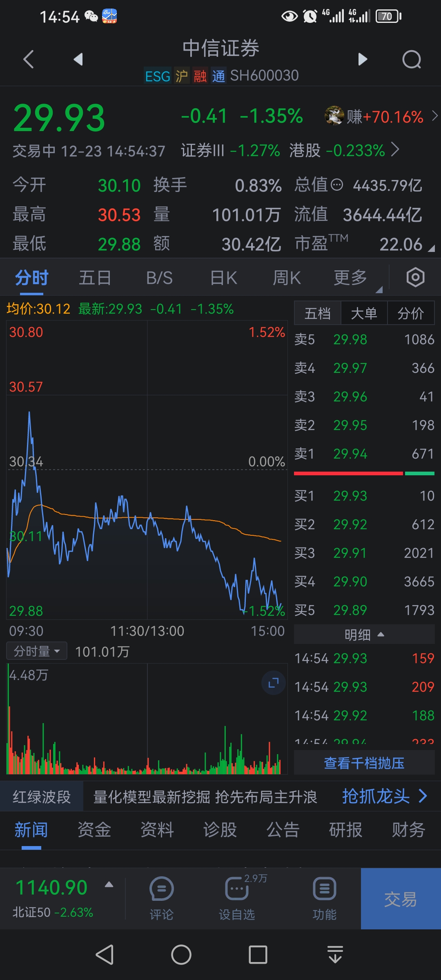Viewport: 441px width, 980px height.
Task: Tap the volume bar chart
Action: (x=147, y=719)
